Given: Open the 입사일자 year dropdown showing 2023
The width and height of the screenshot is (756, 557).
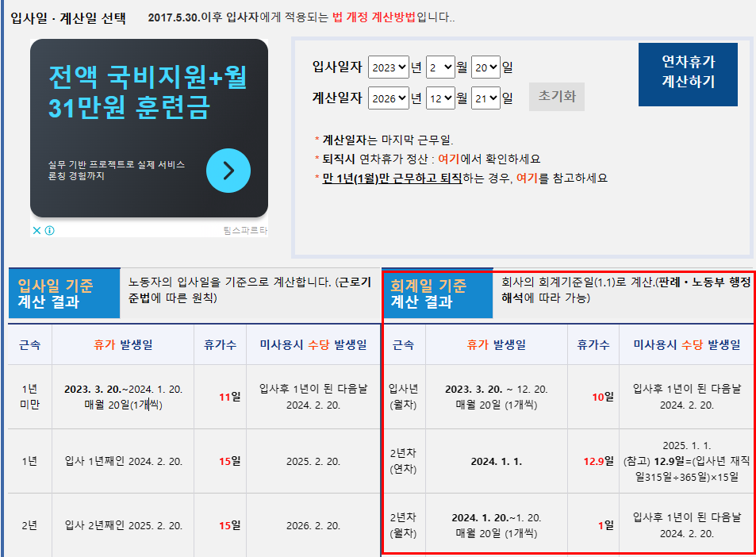Looking at the screenshot, I should point(388,67).
